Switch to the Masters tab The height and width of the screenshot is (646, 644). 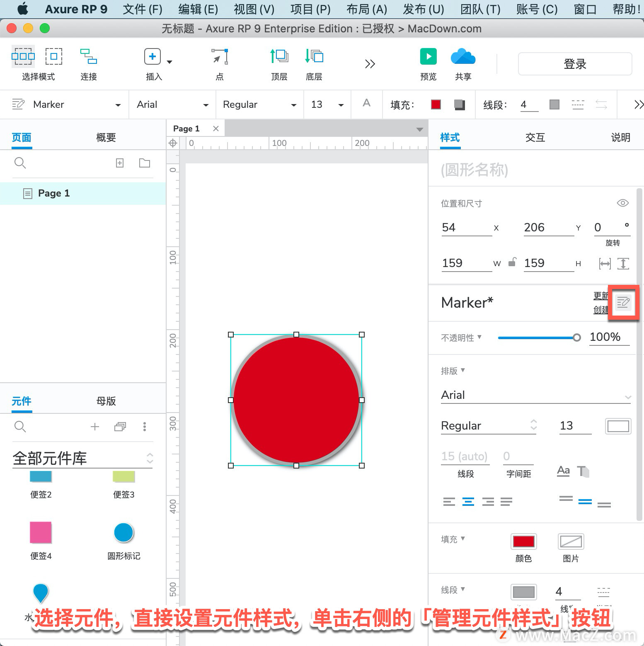[106, 401]
